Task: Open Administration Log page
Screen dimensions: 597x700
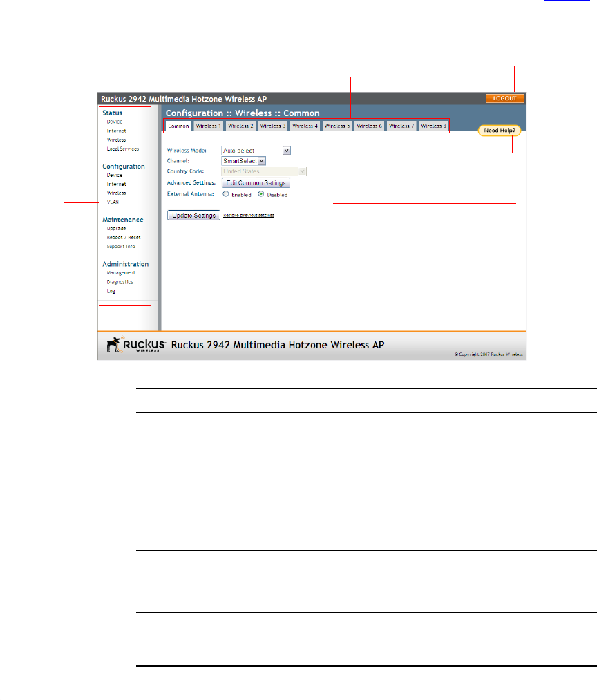Action: point(111,291)
